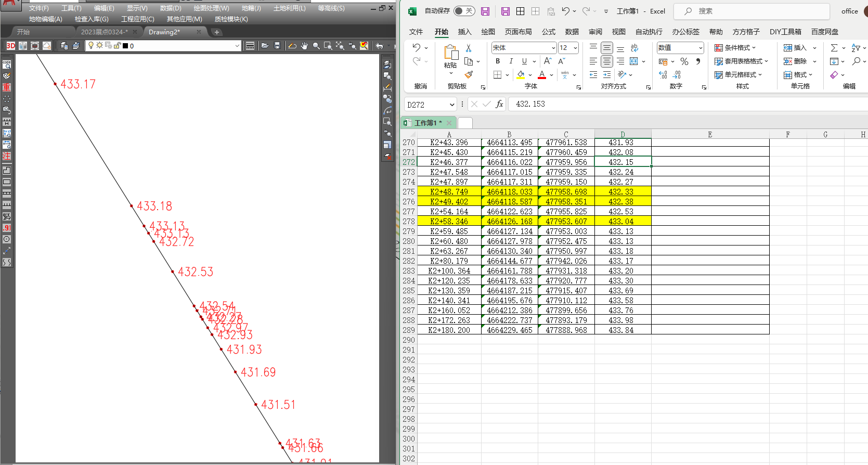Click the black layer color swatch in CAD
This screenshot has width=868, height=465.
coord(125,46)
